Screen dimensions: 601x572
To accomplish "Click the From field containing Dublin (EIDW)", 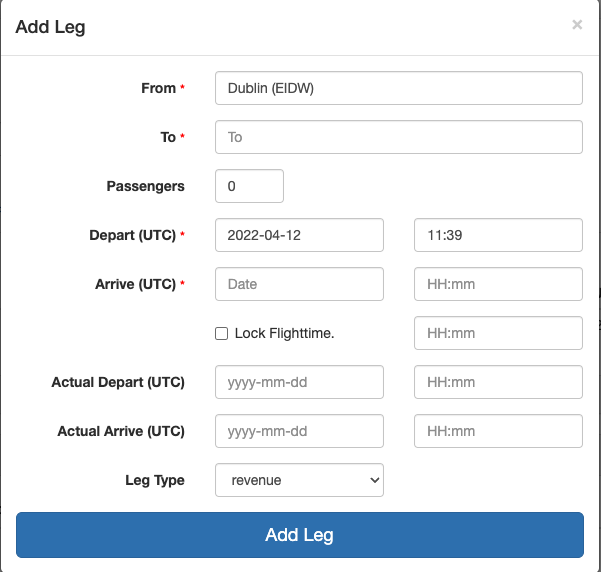I will (398, 88).
